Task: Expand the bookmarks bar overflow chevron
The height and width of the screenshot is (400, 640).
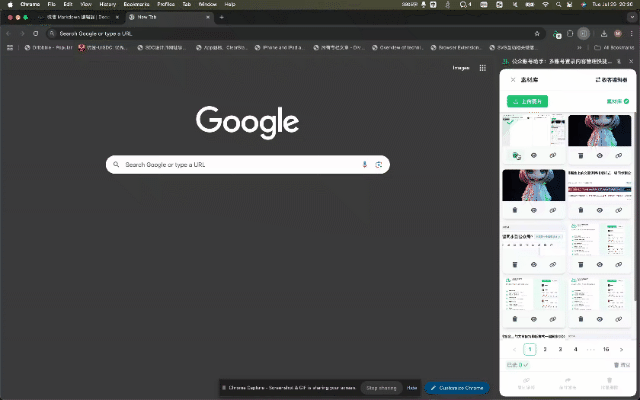Action: pos(579,48)
